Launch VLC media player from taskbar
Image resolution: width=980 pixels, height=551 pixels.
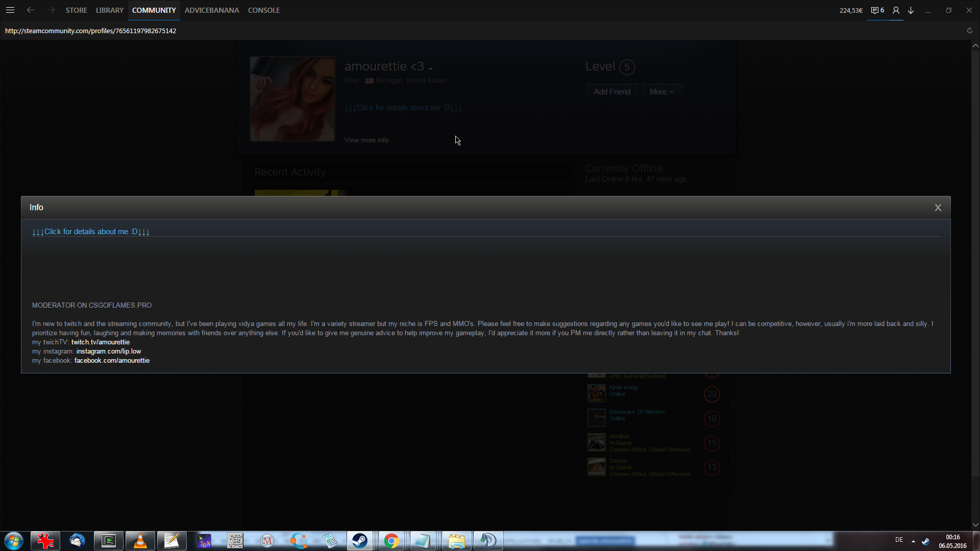(x=140, y=541)
